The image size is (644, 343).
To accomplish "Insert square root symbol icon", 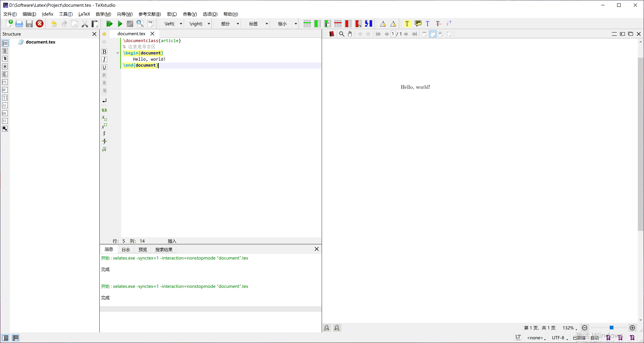I will (x=104, y=149).
